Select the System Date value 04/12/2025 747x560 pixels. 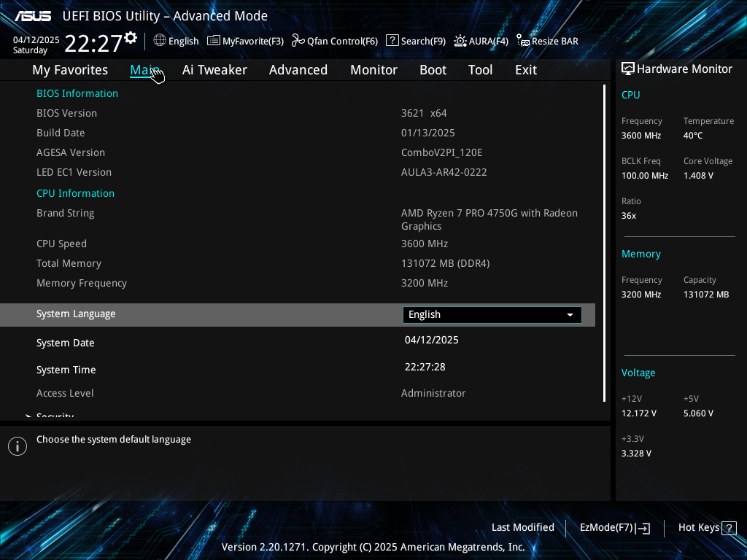click(x=432, y=340)
